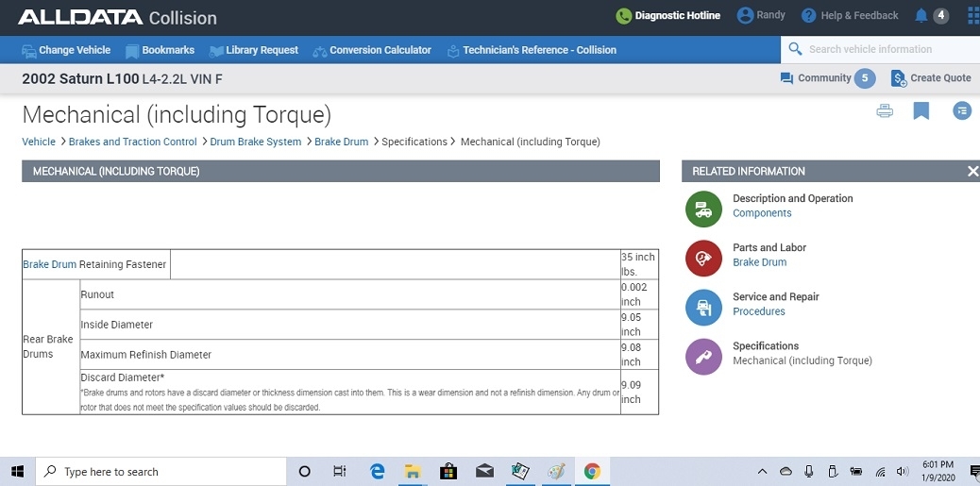Click Maximum Refinish Diameter row label
The height and width of the screenshot is (486, 980).
[146, 354]
